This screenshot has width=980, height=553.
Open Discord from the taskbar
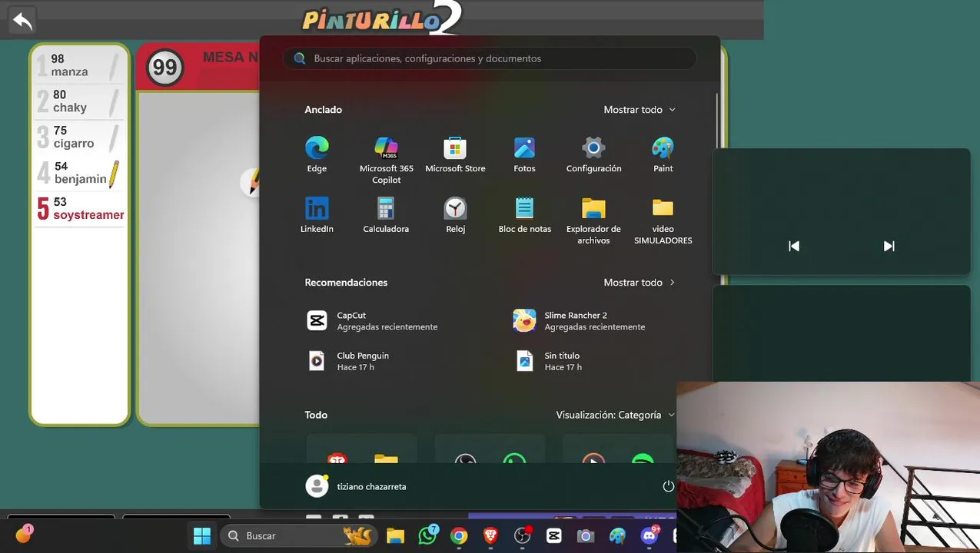click(x=650, y=536)
